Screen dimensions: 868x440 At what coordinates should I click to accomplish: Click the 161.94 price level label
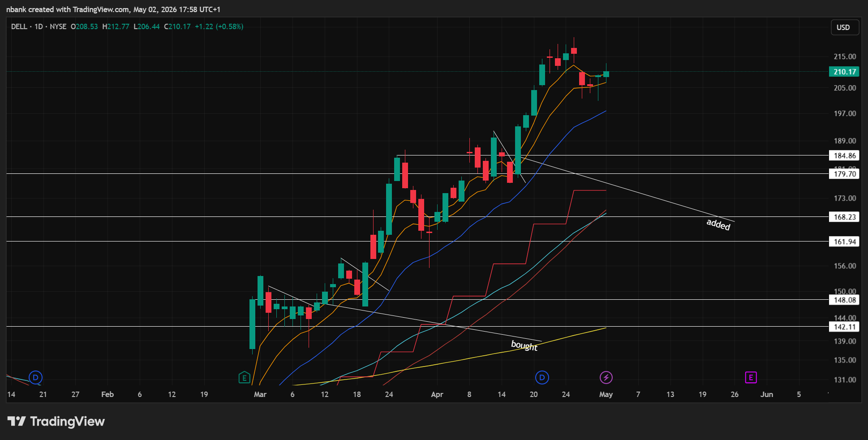(844, 242)
